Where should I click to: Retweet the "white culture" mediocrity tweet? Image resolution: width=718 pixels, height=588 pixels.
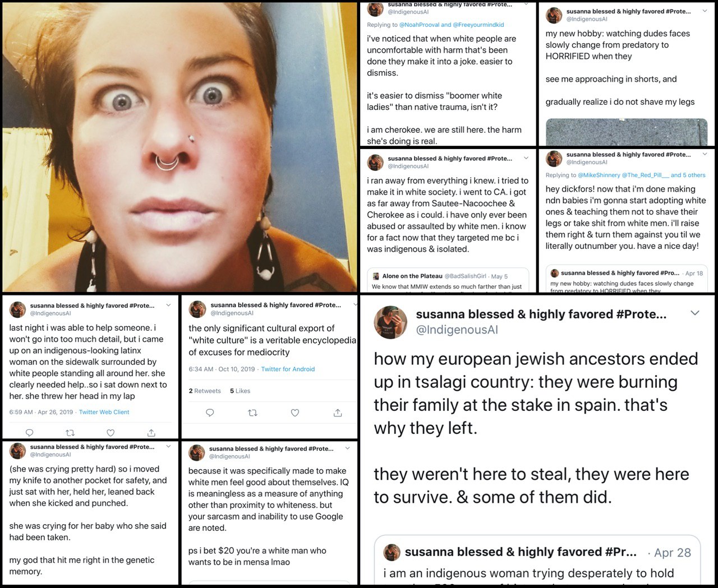click(252, 413)
